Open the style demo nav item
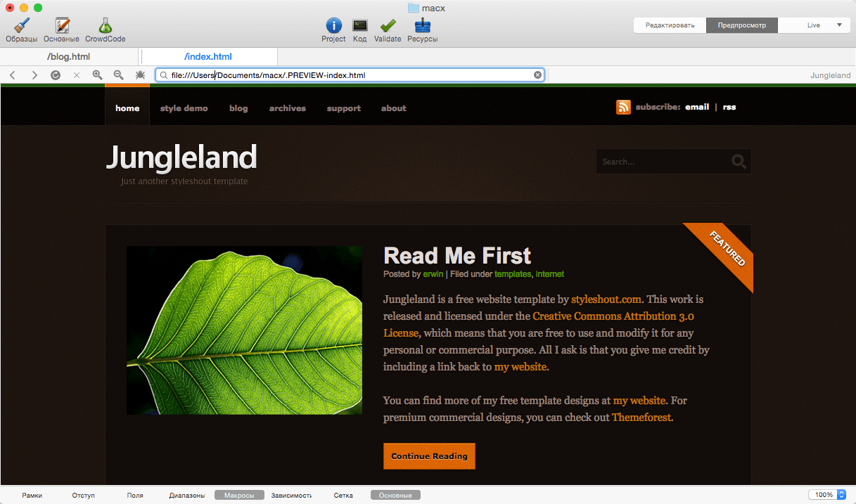This screenshot has height=504, width=856. click(184, 108)
